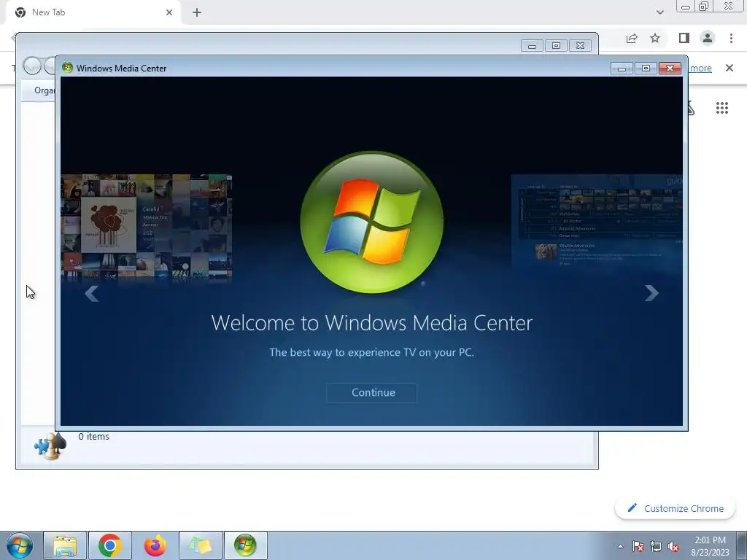The width and height of the screenshot is (747, 560).
Task: Open a new Chrome tab with plus
Action: pyautogui.click(x=197, y=12)
